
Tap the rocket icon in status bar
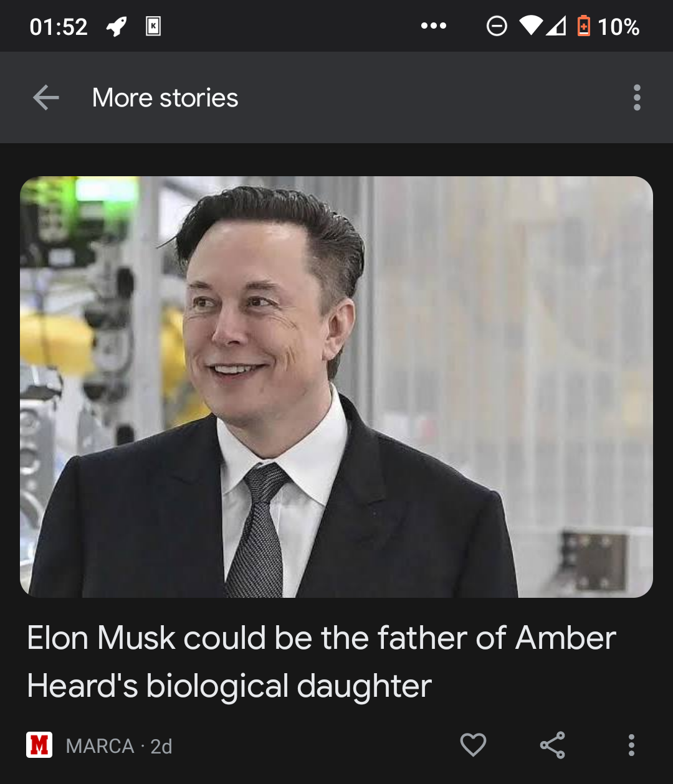pyautogui.click(x=117, y=26)
